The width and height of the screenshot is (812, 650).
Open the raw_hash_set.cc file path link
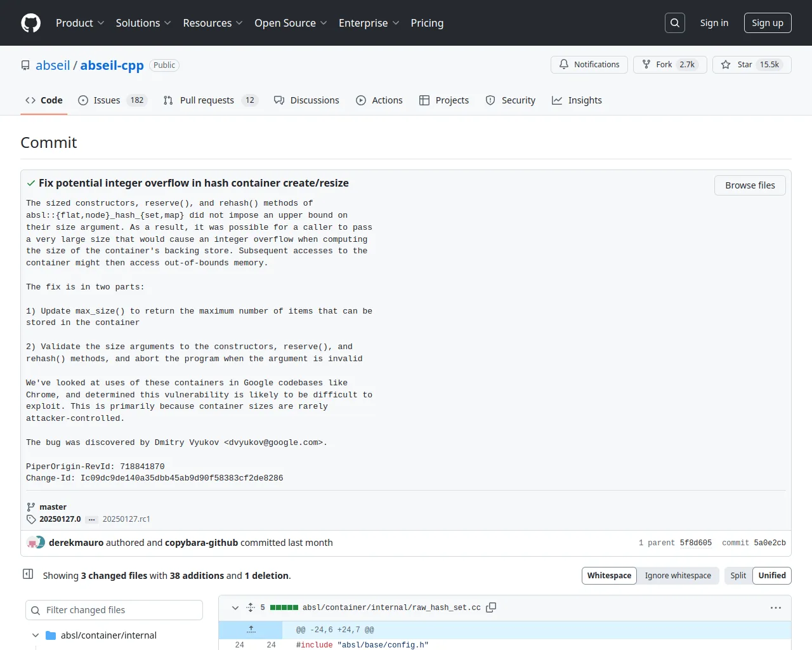(x=391, y=607)
